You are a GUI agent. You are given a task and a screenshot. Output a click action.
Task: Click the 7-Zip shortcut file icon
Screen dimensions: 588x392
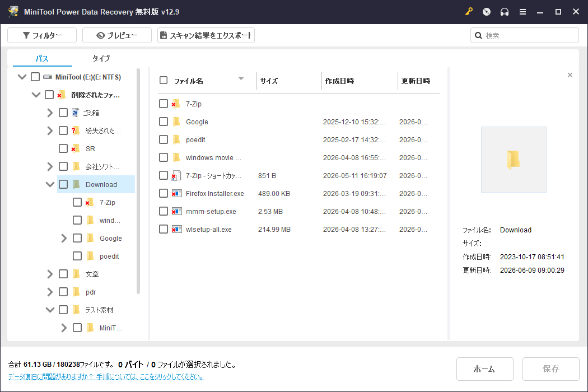[x=176, y=175]
